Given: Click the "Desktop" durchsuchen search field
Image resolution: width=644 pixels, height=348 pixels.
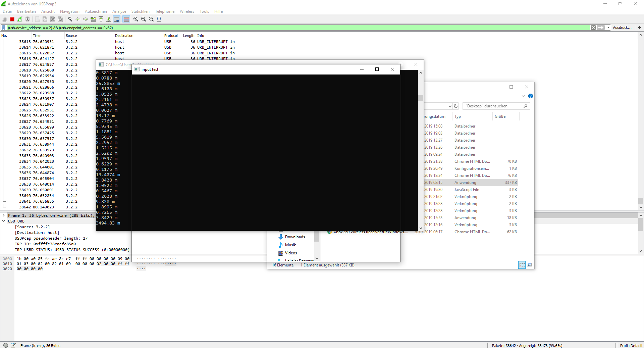Looking at the screenshot, I should click(493, 106).
